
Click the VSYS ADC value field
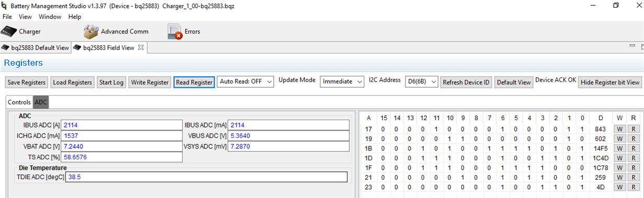tap(288, 146)
